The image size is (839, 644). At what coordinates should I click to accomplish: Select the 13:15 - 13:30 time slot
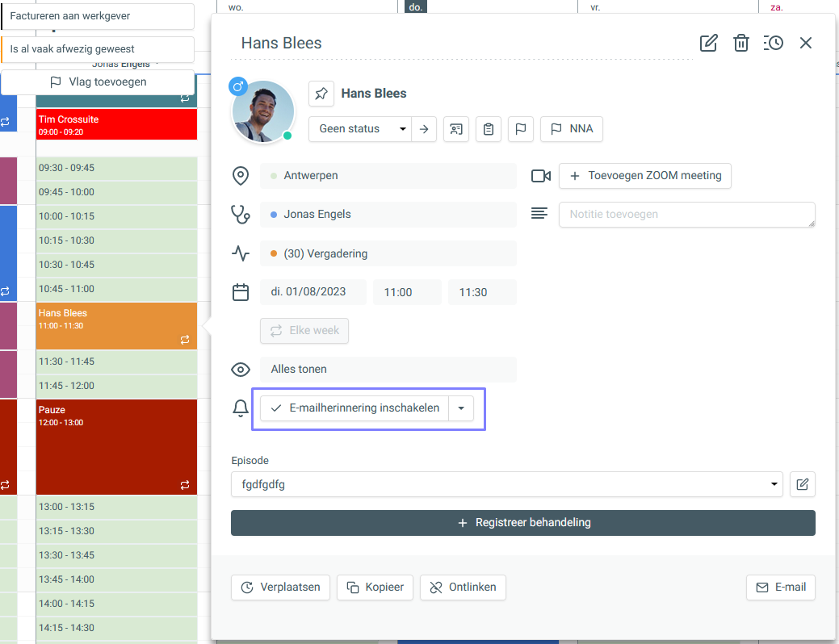[116, 531]
